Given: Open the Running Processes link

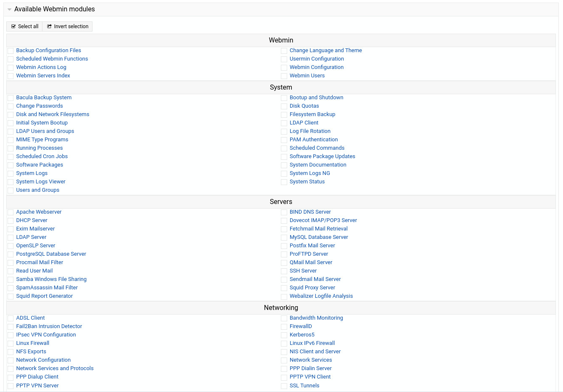Looking at the screenshot, I should click(40, 148).
